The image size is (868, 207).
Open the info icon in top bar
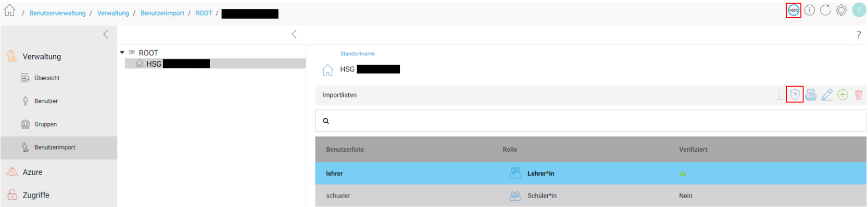[x=809, y=10]
